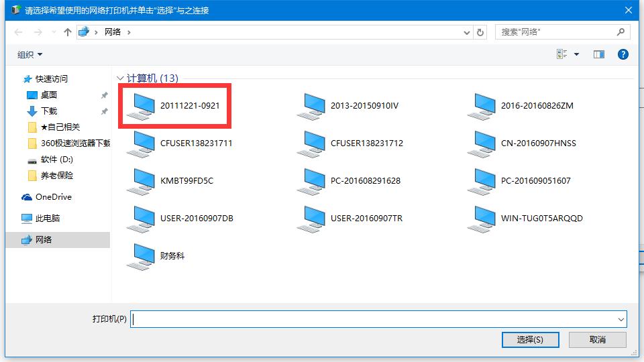This screenshot has width=644, height=362.
Task: Toggle the preview pane
Action: [x=599, y=54]
